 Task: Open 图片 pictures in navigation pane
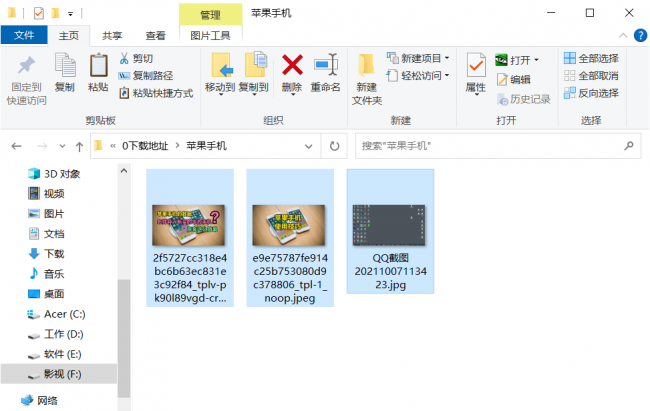(x=46, y=214)
